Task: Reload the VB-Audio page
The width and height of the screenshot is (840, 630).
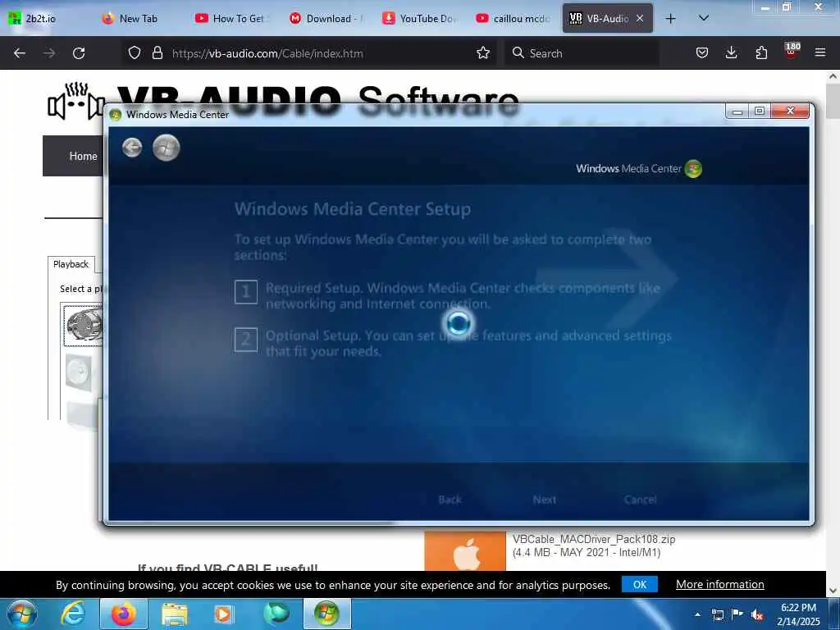Action: 79,53
